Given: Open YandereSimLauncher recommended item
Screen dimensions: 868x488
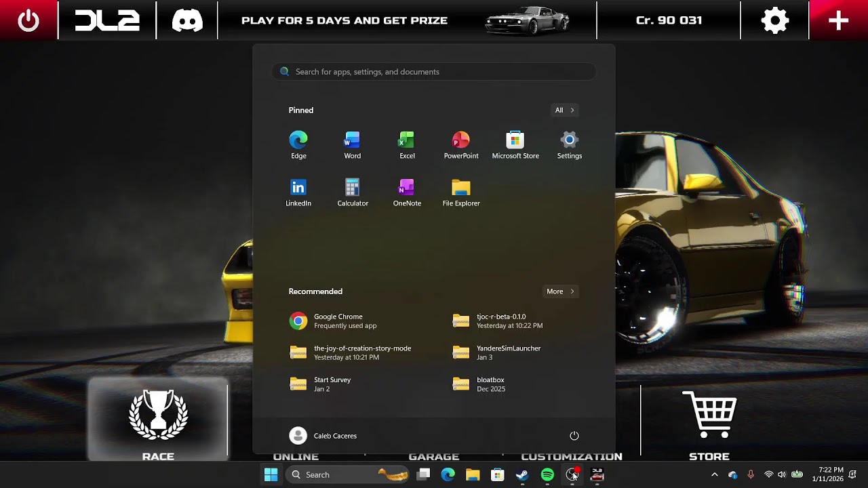Looking at the screenshot, I should click(517, 352).
